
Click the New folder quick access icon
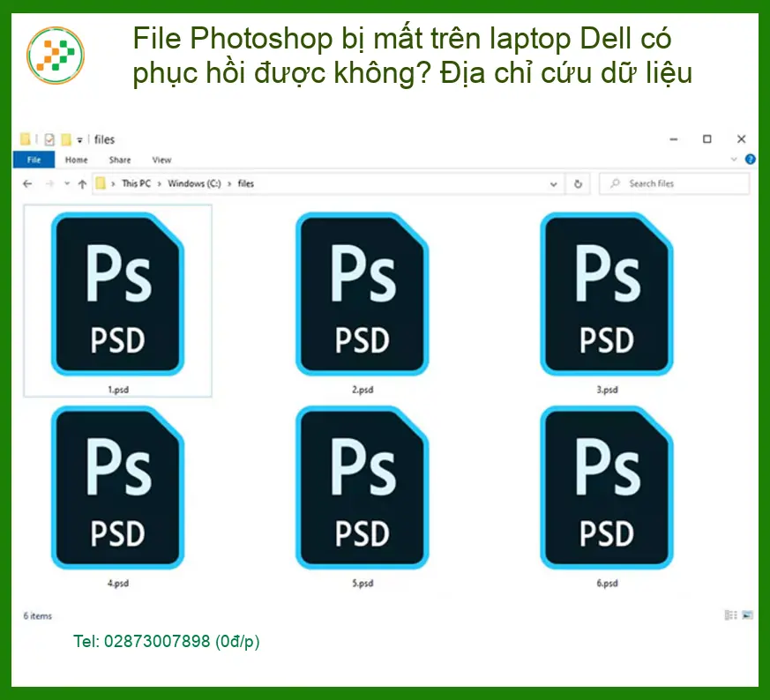pos(66,140)
